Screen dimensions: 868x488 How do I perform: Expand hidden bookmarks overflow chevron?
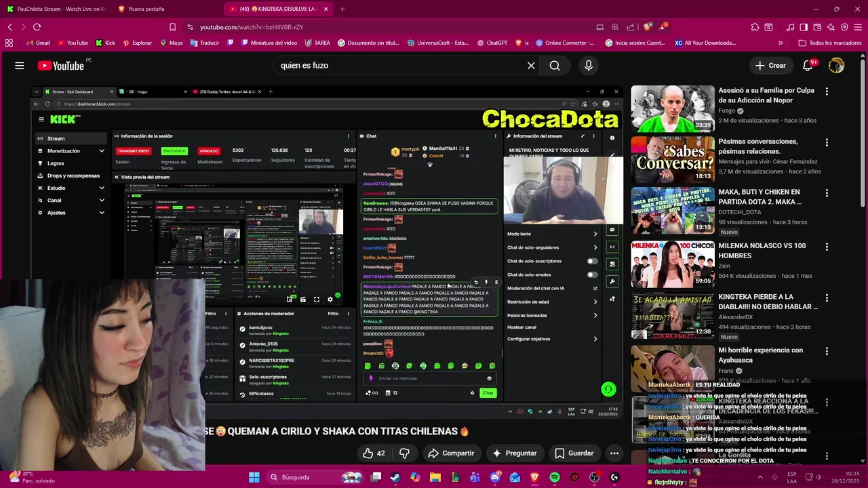(x=781, y=43)
